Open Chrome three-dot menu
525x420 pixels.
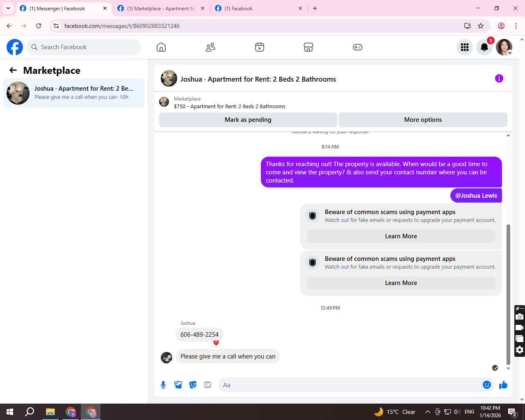pos(516,26)
